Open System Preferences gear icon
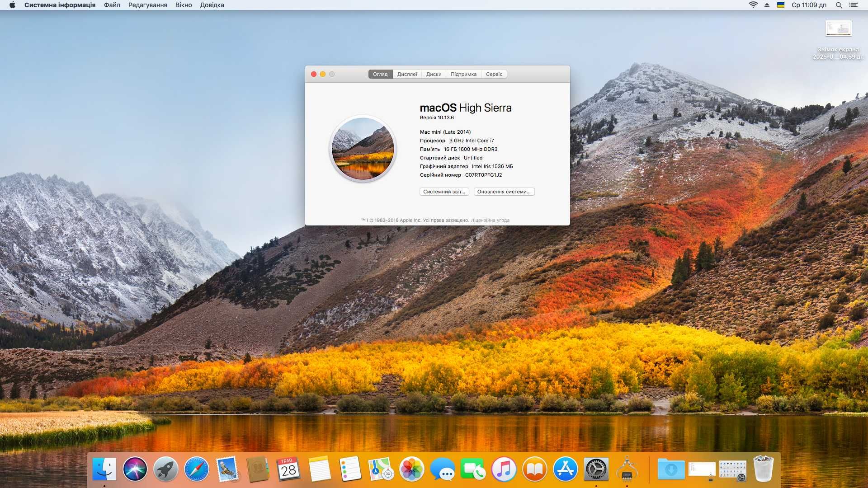Screen dimensions: 868x488 tap(596, 469)
